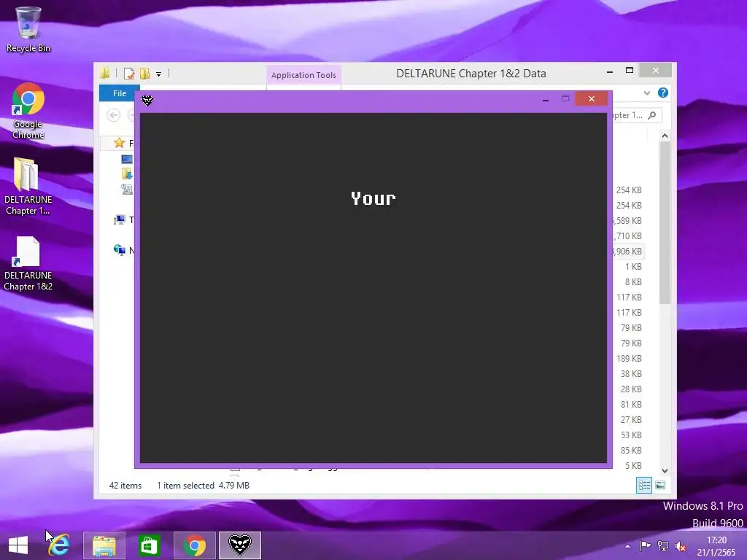Open the Windows Start button

tap(18, 545)
